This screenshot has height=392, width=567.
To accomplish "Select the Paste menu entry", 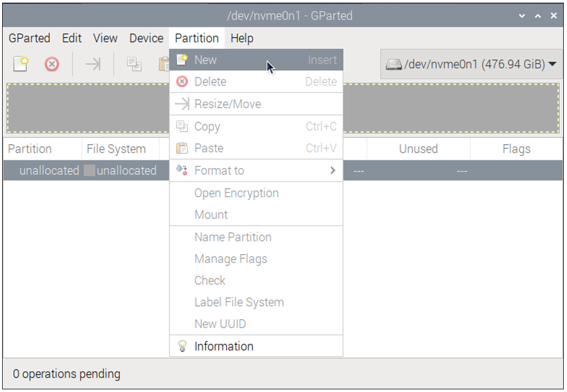I will click(x=256, y=148).
